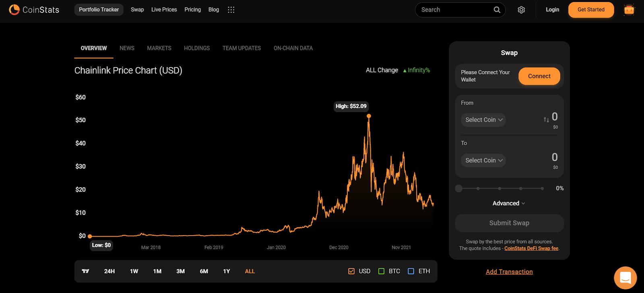
Task: Click the last stop on the swap slider
Action: pos(542,189)
